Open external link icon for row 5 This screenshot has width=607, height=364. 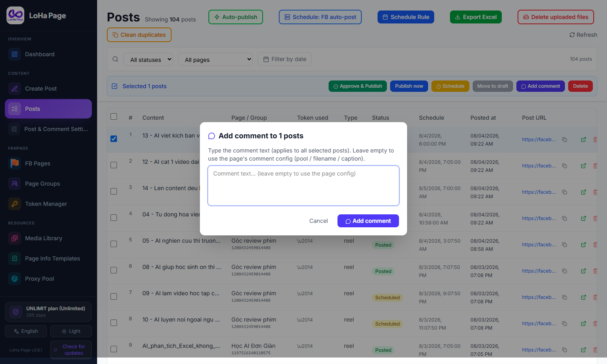[584, 245]
